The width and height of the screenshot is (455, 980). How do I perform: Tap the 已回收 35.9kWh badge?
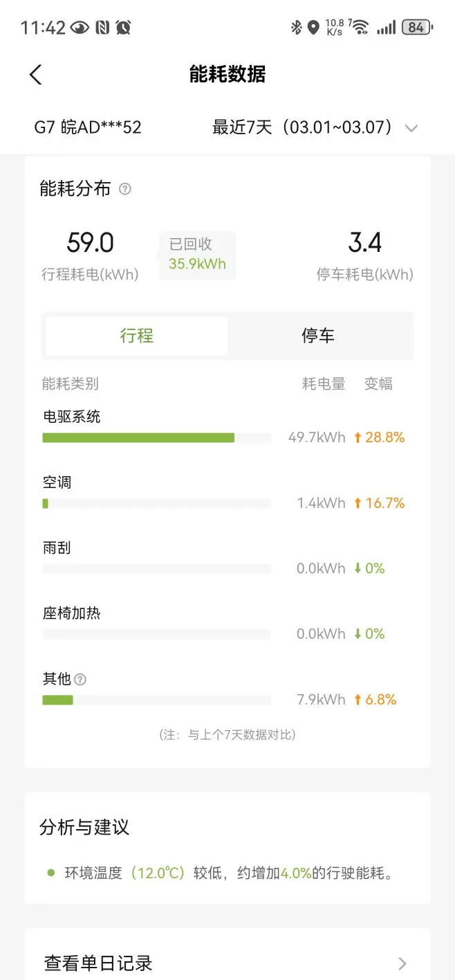tap(197, 254)
